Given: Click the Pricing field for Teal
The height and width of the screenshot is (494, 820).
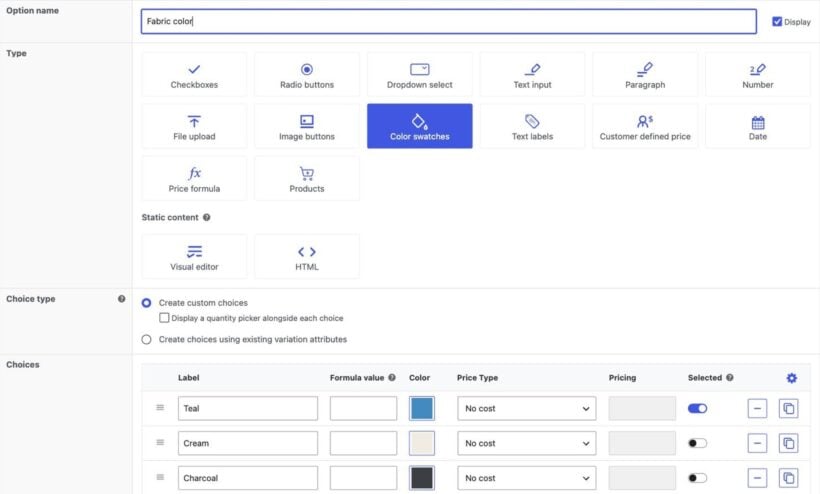Looking at the screenshot, I should click(642, 408).
